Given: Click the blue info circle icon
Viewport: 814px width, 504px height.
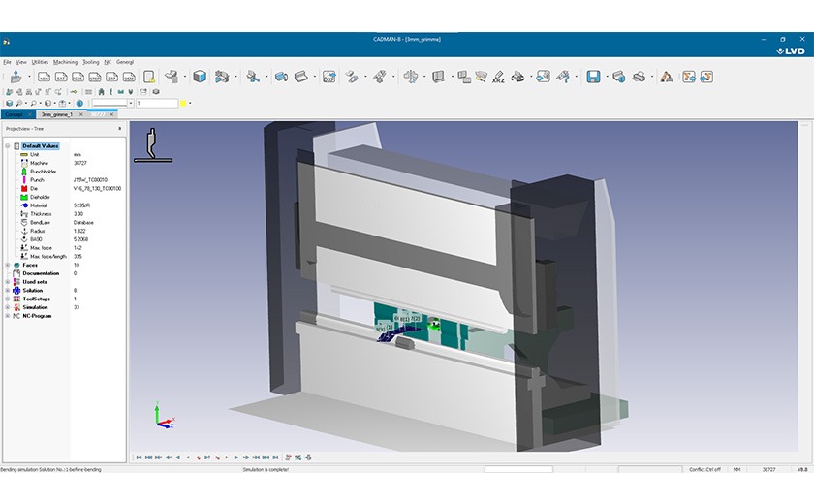Looking at the screenshot, I should pos(79,104).
